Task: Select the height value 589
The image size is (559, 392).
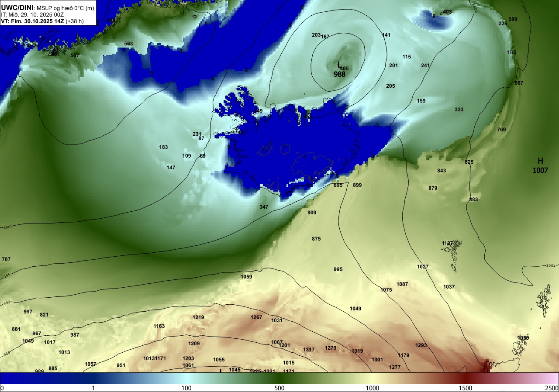Action: coord(513,19)
